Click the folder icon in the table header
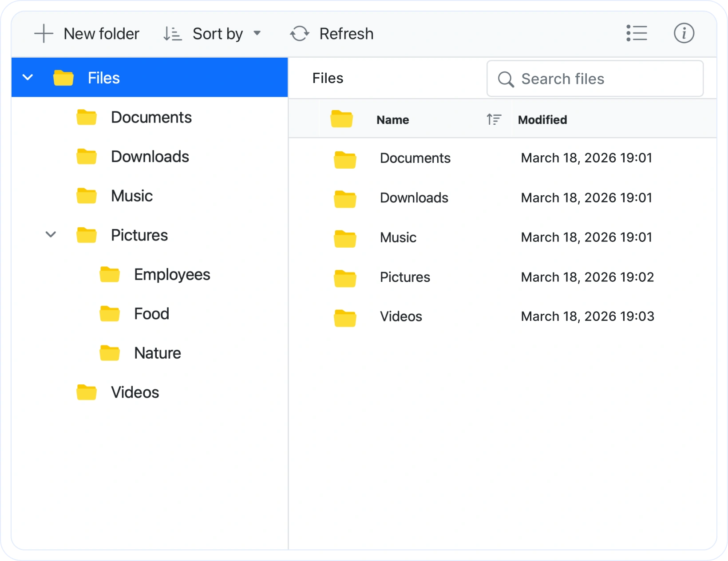This screenshot has height=561, width=728. pos(341,119)
